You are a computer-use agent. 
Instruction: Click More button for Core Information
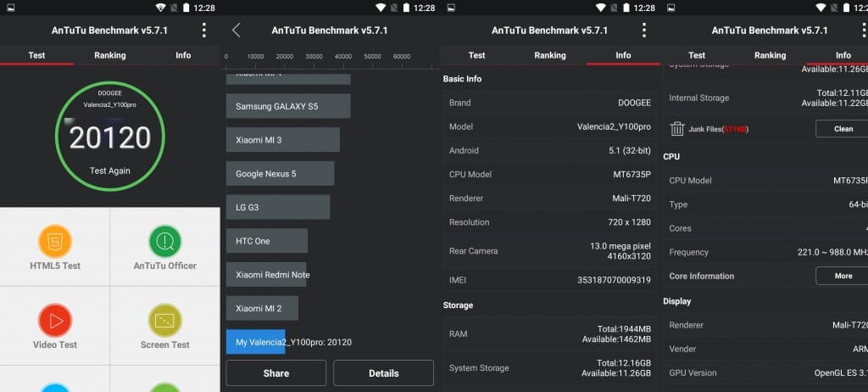(x=842, y=276)
